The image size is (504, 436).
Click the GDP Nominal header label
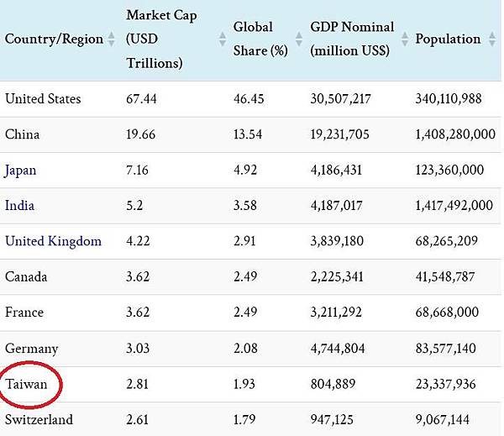point(351,39)
